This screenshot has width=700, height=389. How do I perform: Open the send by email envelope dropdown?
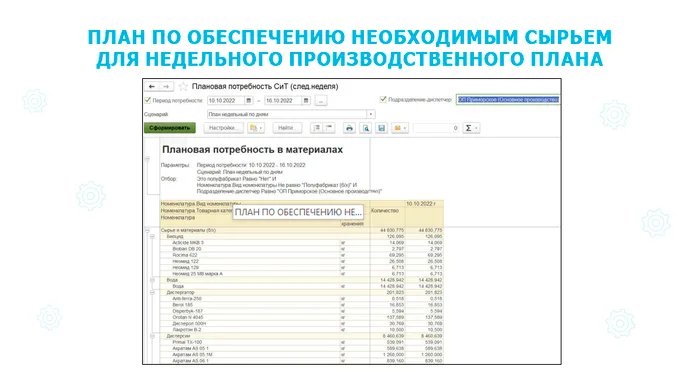pos(400,128)
